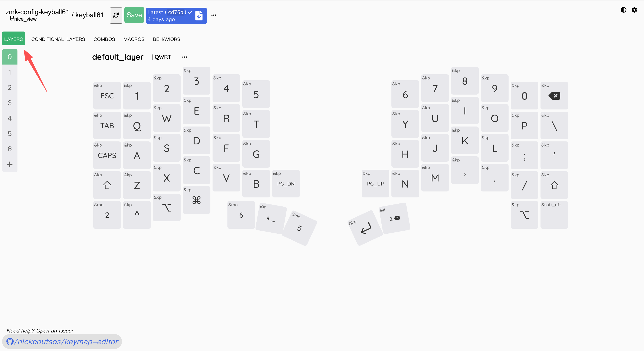This screenshot has width=644, height=351.
Task: Open the settings gear icon
Action: click(x=634, y=10)
